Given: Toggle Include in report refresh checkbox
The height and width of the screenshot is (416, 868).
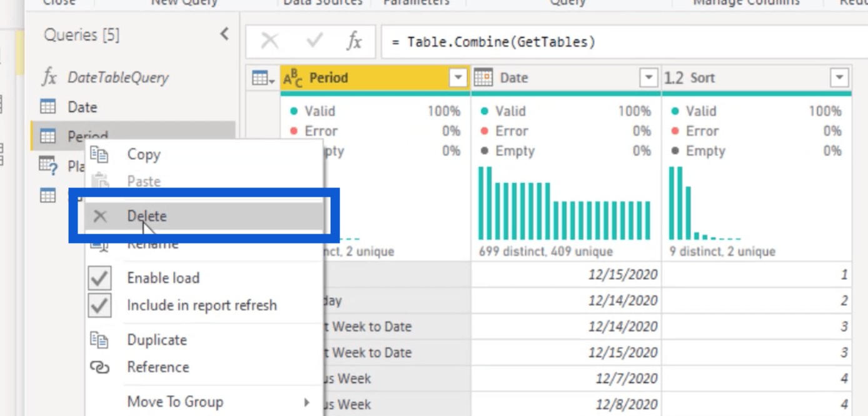Looking at the screenshot, I should click(x=100, y=305).
